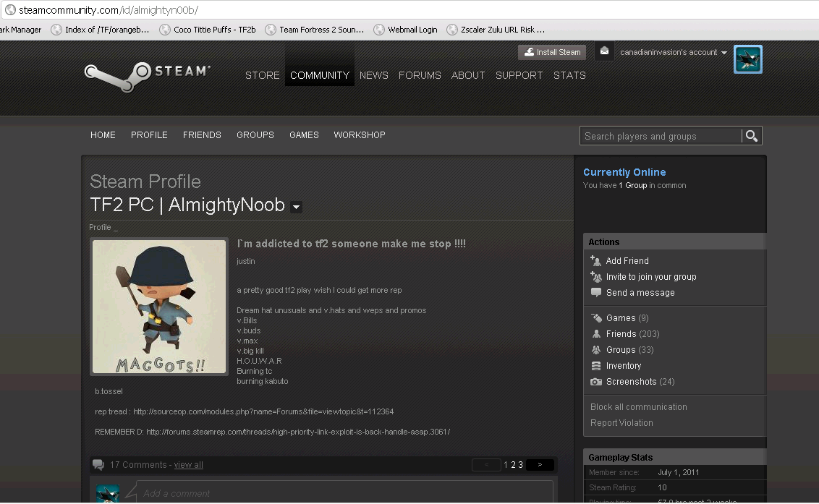Go to the HOME tab
The image size is (819, 504).
103,134
